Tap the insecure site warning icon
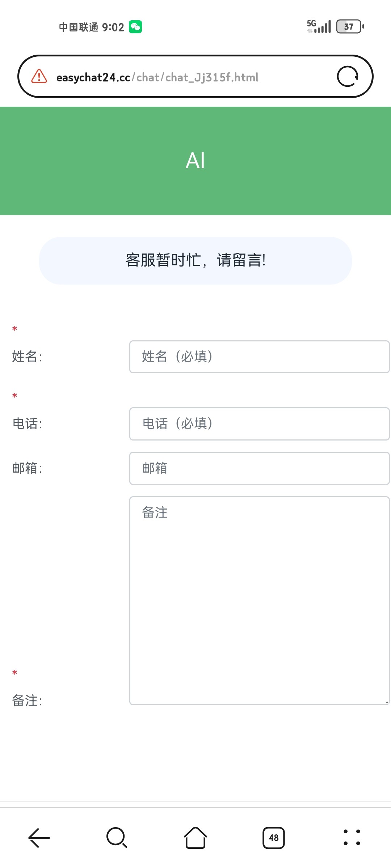 coord(39,76)
